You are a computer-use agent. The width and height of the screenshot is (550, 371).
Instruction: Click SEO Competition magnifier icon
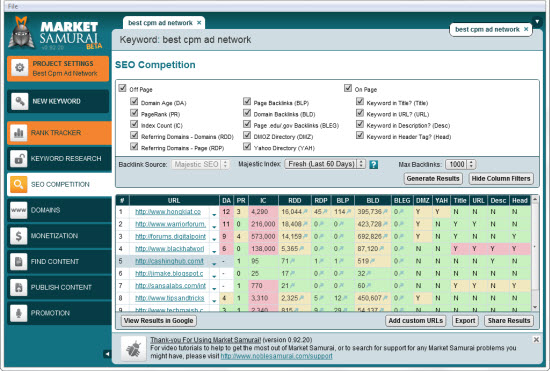pos(19,184)
